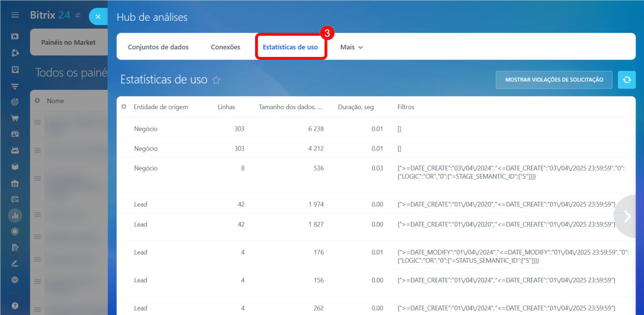Open the e-signature pen icon in sidebar
Image resolution: width=644 pixels, height=315 pixels.
pos(15,264)
